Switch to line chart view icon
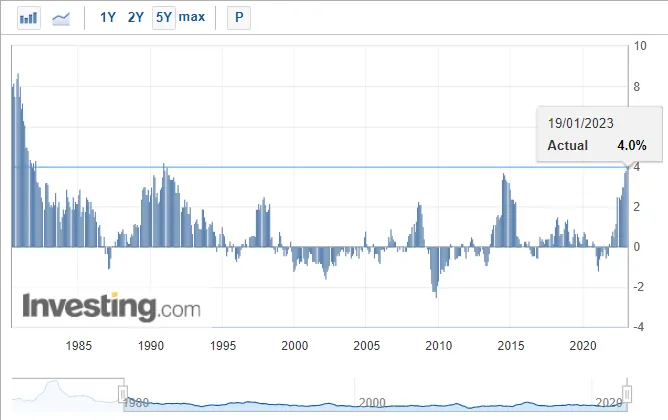 (x=61, y=18)
